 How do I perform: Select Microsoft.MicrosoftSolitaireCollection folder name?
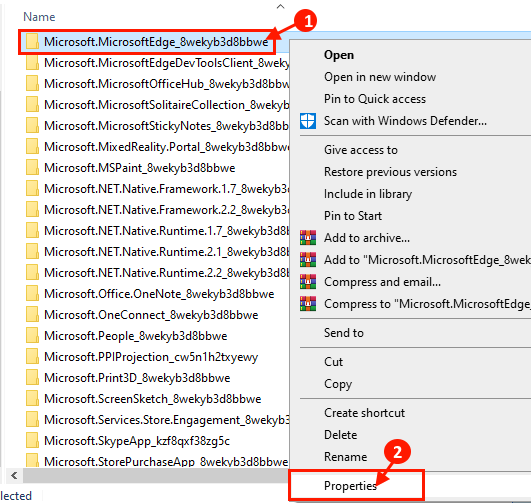166,105
